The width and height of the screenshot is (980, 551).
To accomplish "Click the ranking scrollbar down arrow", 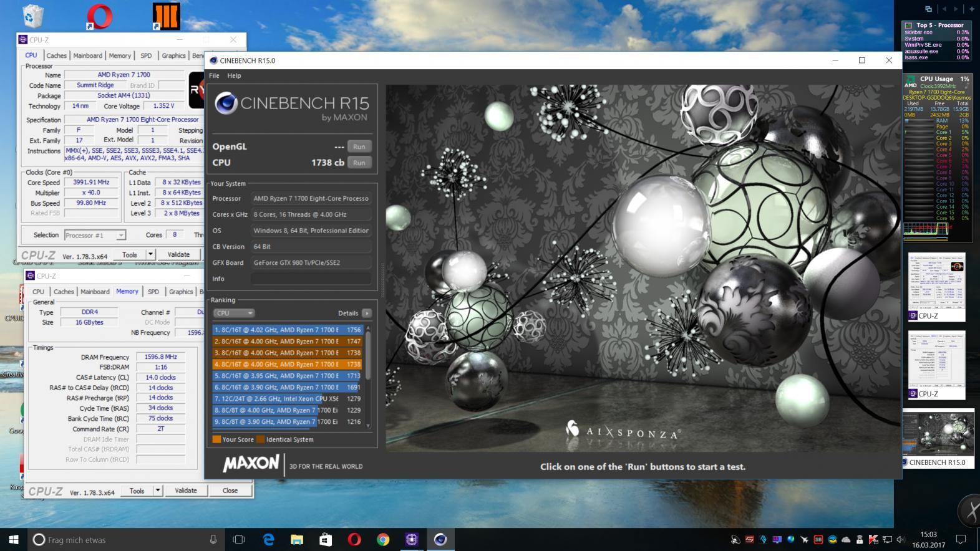I will click(368, 426).
